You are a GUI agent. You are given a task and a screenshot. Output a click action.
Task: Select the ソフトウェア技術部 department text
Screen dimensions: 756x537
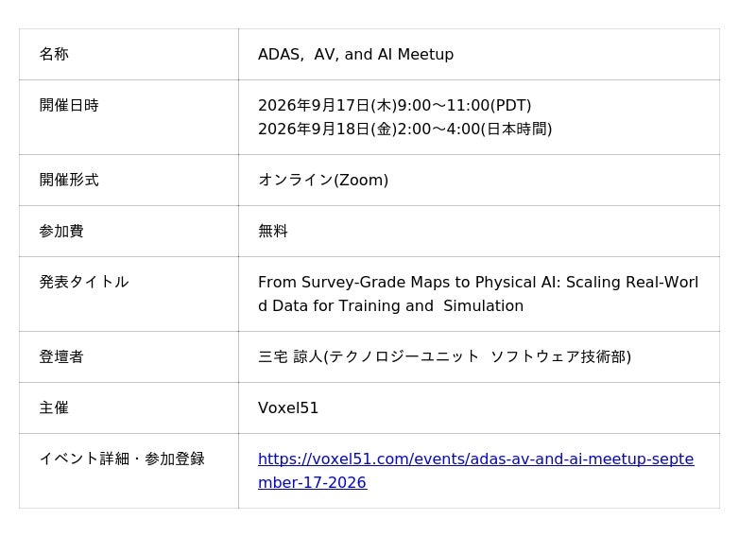point(558,357)
